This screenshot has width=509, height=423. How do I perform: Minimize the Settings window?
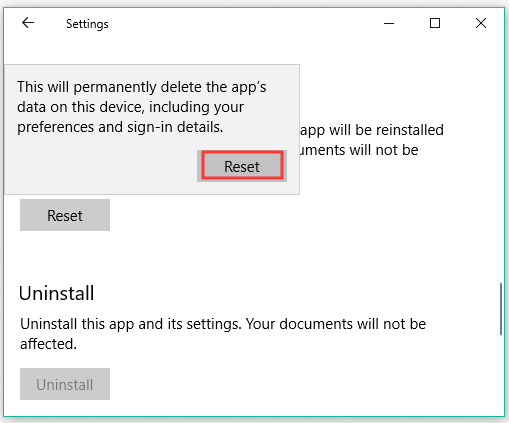[389, 23]
